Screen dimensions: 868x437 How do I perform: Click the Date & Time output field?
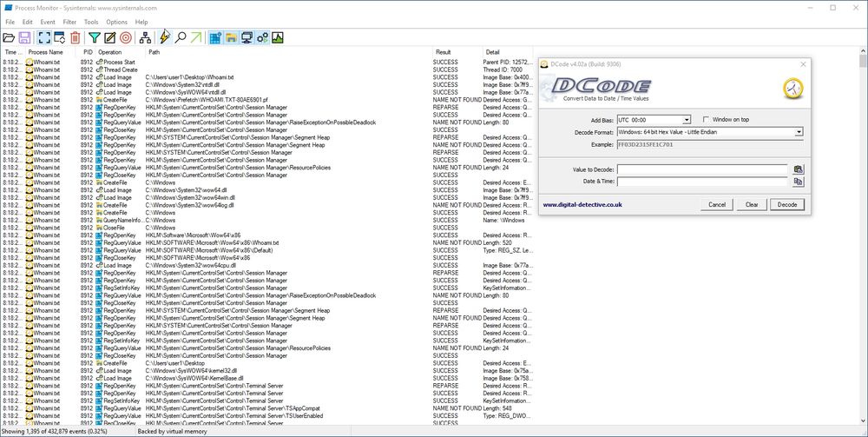point(702,181)
